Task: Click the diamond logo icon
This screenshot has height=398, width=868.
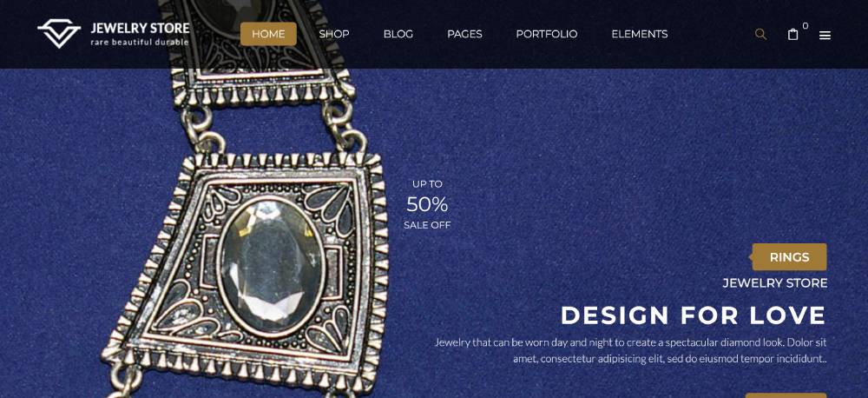Action: (59, 34)
